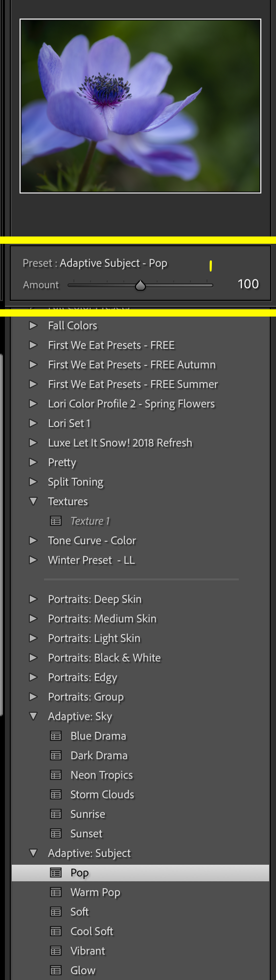Click the Blue Drama preset icon
The width and height of the screenshot is (276, 980).
tap(56, 736)
